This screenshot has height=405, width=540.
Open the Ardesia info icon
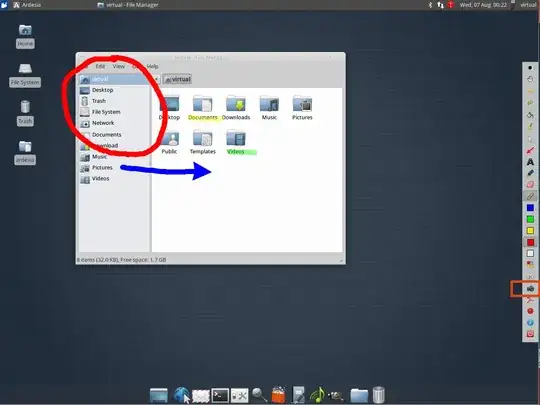point(530,323)
